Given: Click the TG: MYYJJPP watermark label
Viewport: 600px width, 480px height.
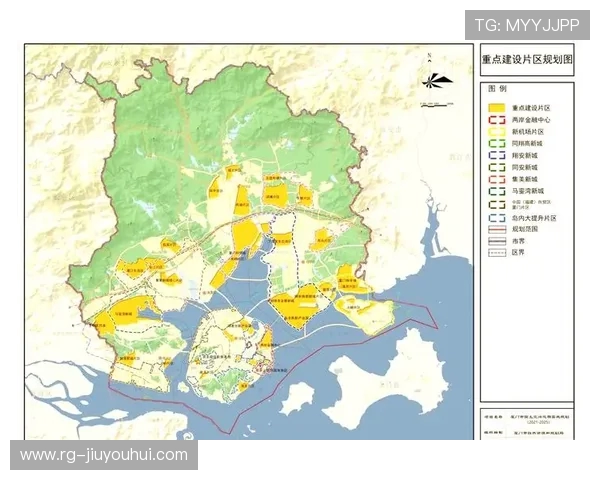Looking at the screenshot, I should click(527, 24).
